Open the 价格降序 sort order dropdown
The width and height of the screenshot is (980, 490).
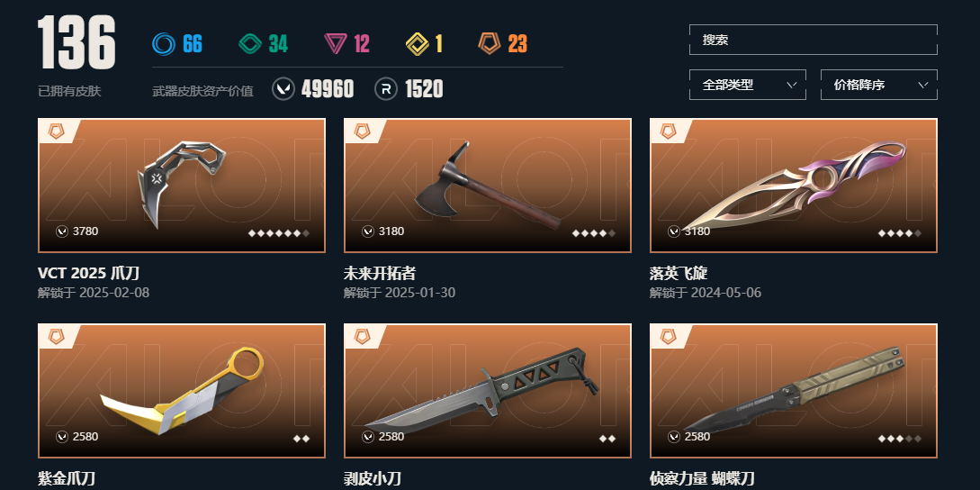pos(878,85)
